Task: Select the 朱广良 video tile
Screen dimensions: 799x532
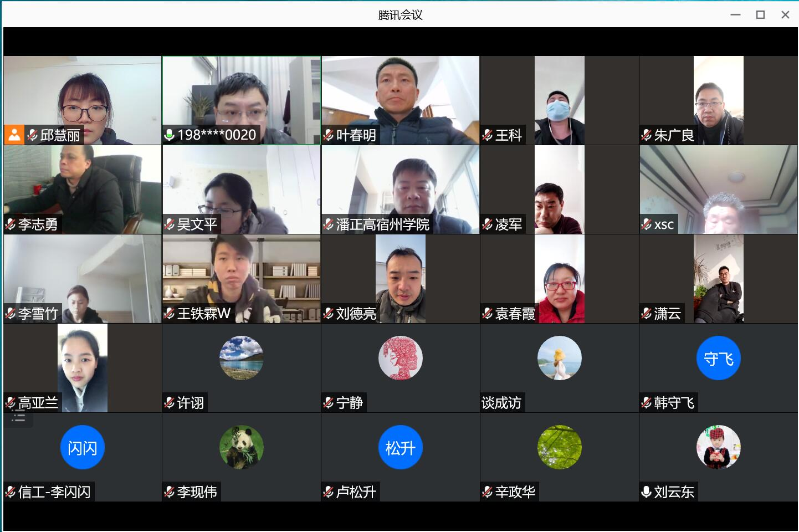Action: (718, 100)
